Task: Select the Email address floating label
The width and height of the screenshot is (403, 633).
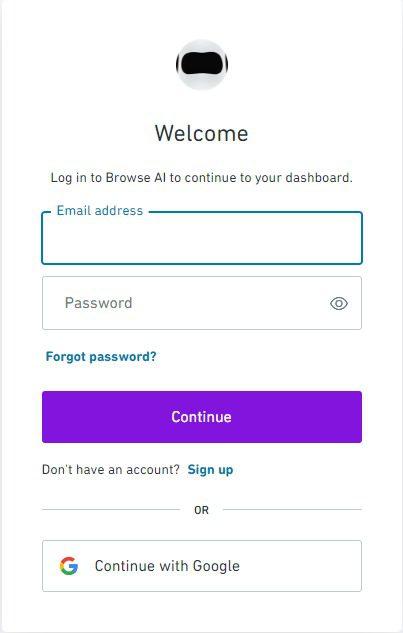Action: point(100,210)
